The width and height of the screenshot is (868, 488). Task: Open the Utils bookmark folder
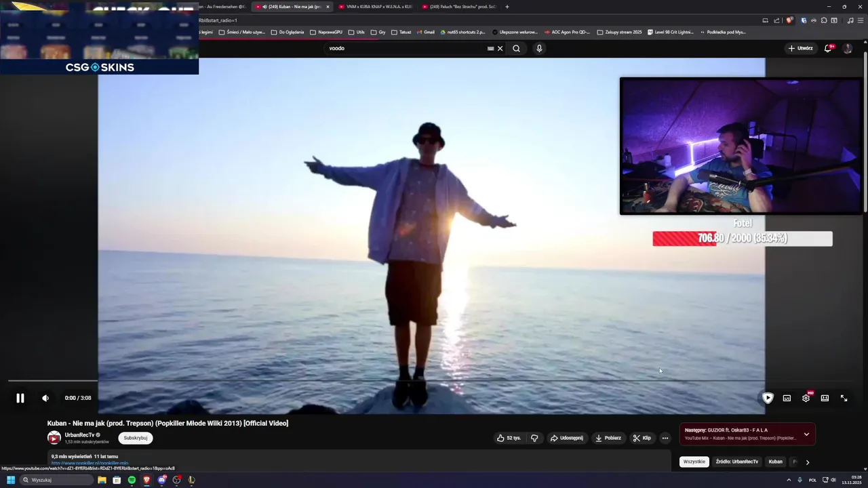[x=356, y=32]
